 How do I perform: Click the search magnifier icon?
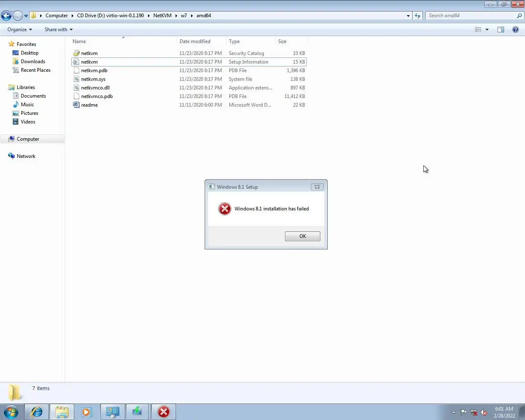point(520,16)
